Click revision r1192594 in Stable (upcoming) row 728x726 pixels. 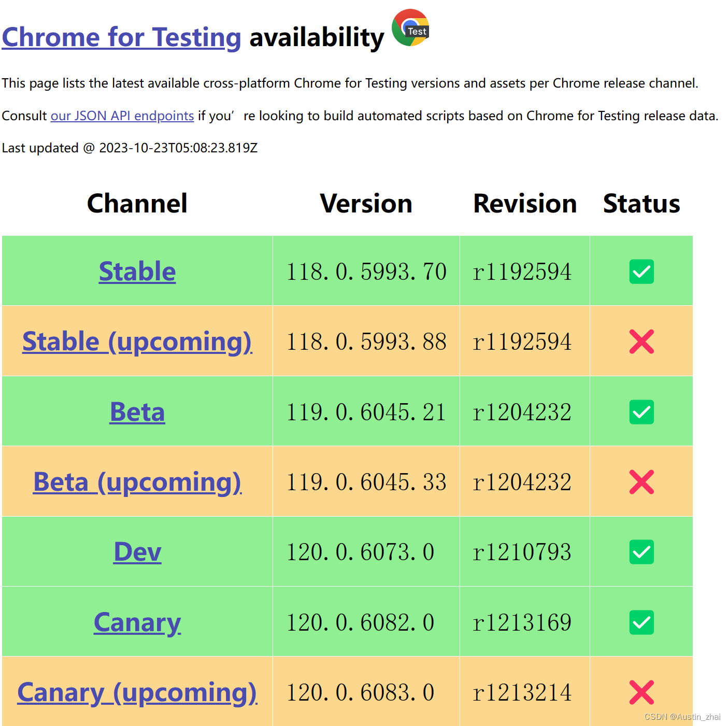click(x=522, y=341)
